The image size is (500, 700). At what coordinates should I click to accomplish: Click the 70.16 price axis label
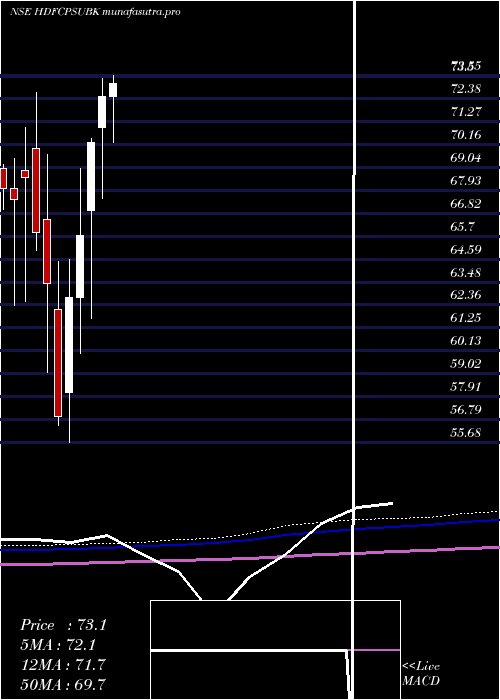coord(466,134)
